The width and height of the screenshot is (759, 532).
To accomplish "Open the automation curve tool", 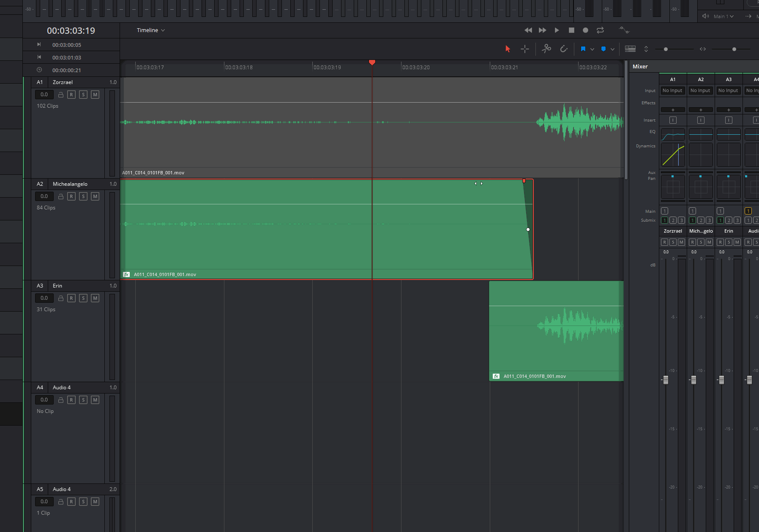I will (624, 30).
